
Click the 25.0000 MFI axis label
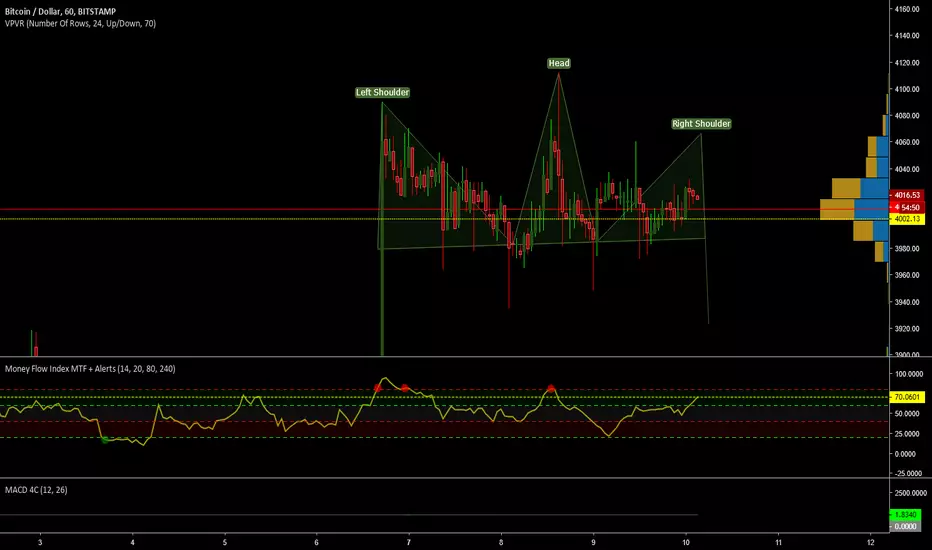[x=909, y=434]
